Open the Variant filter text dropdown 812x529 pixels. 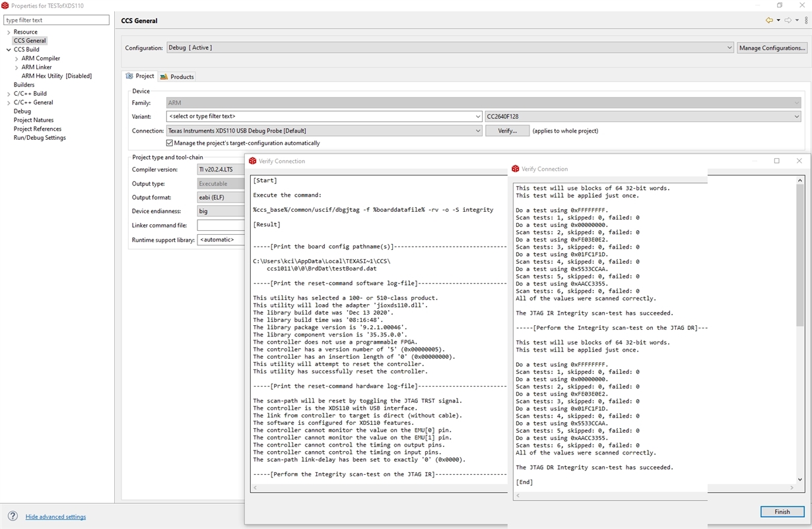(324, 116)
